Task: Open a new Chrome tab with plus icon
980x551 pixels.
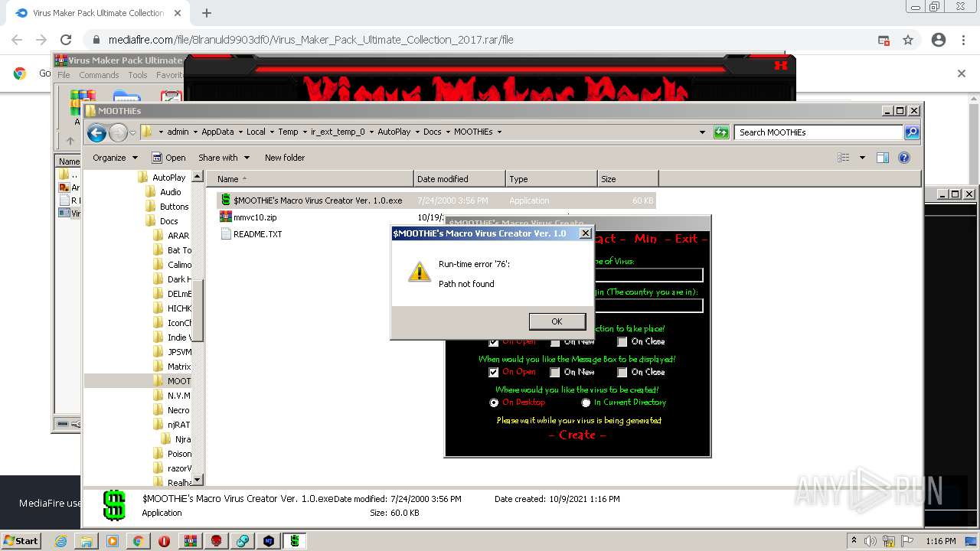Action: (207, 13)
